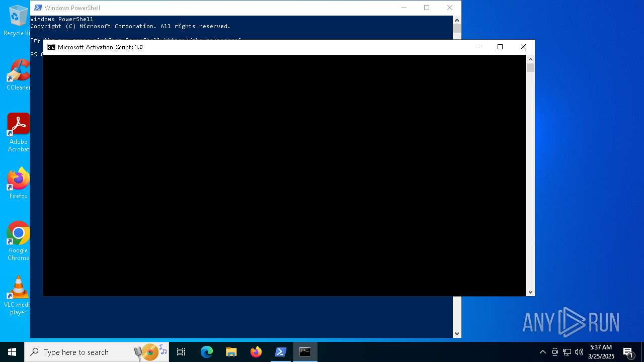Click the Windows Start button
644x362 pixels.
[x=12, y=352]
